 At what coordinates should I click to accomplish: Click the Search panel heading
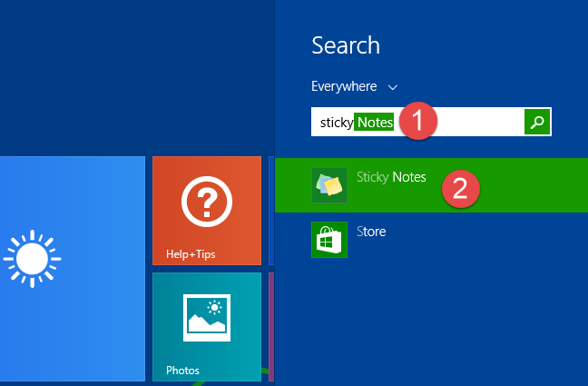point(346,45)
